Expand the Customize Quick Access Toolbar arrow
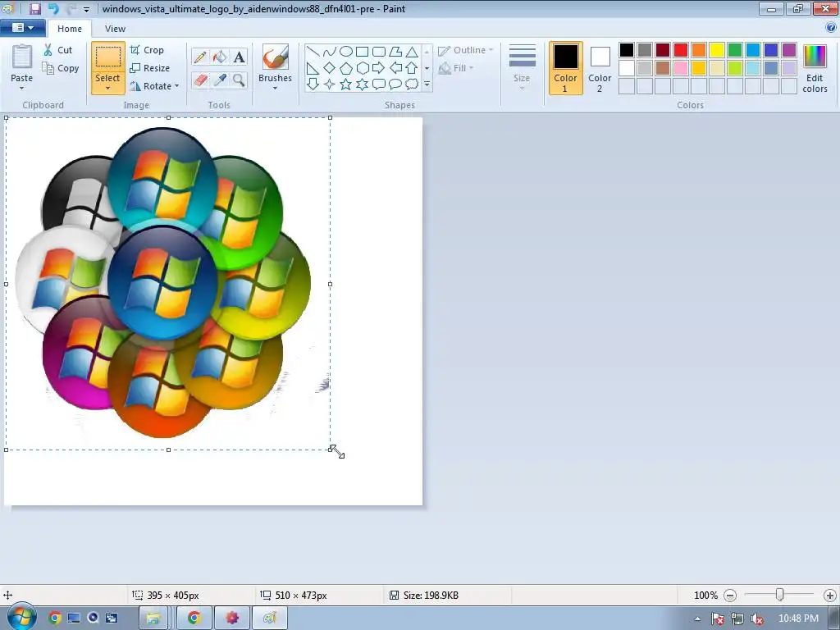This screenshot has height=630, width=840. (86, 9)
